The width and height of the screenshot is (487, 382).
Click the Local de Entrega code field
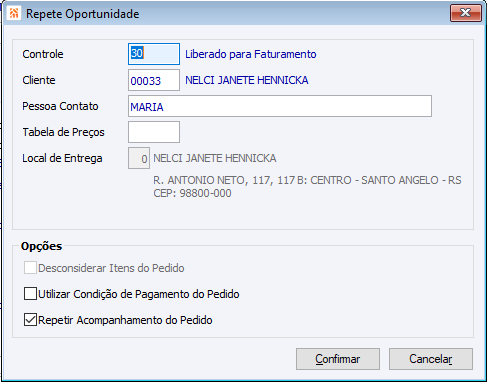[139, 158]
